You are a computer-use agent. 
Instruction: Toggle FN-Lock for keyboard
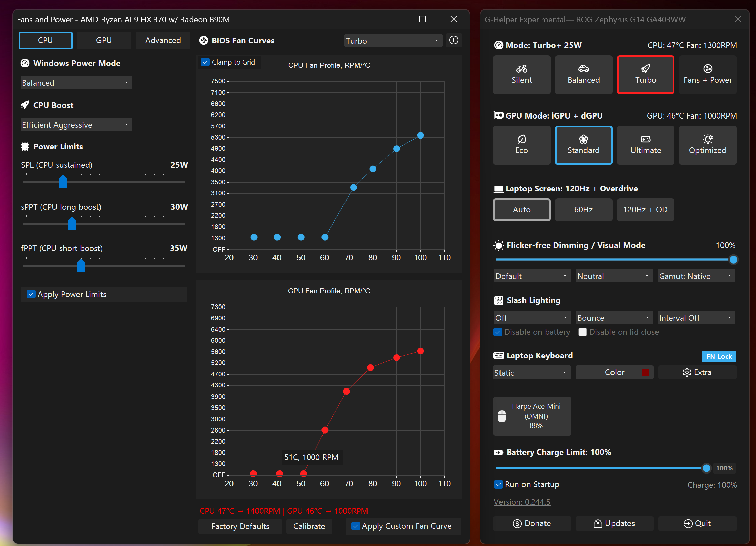(x=719, y=356)
